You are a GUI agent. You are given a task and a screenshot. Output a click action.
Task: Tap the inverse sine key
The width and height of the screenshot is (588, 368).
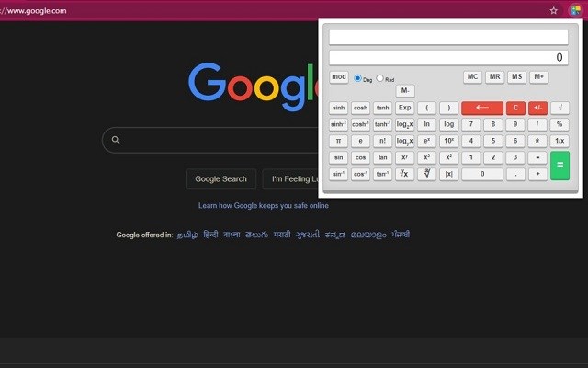point(338,174)
